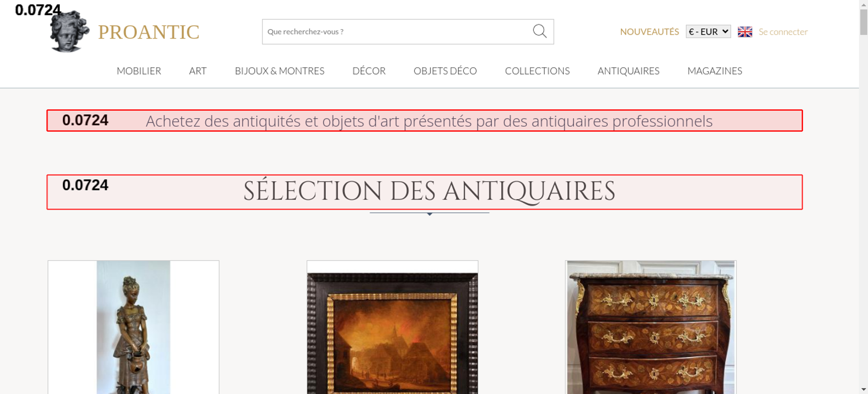Open the COLLECTIONS menu
This screenshot has width=868, height=394.
click(537, 71)
